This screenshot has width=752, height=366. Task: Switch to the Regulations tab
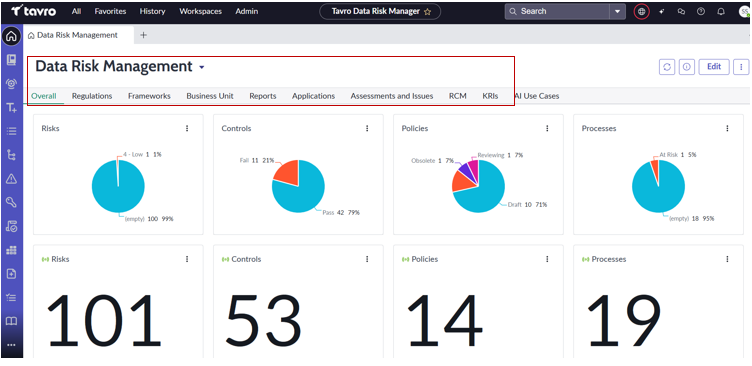[92, 96]
